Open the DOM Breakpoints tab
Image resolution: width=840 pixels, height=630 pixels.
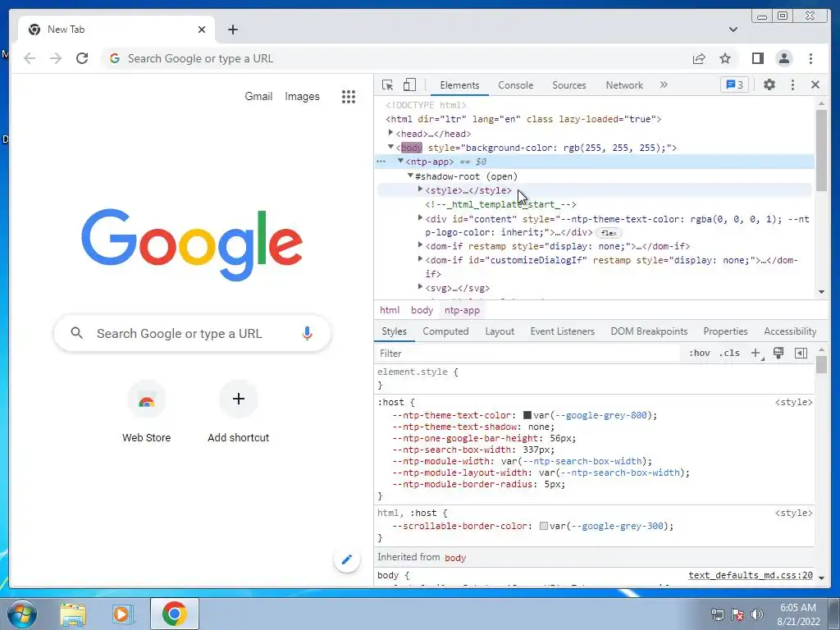[650, 331]
